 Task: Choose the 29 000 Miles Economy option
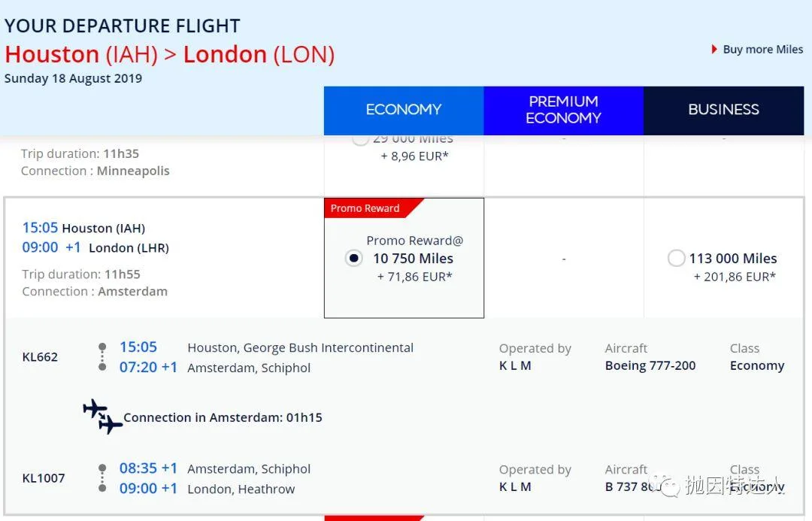tap(360, 139)
